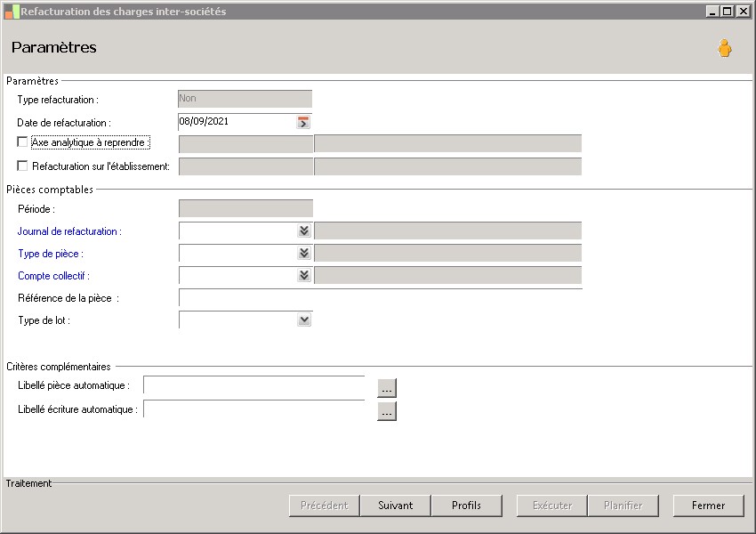Open the Type de lot dropdown
Screen dimensions: 756x534
pos(304,320)
